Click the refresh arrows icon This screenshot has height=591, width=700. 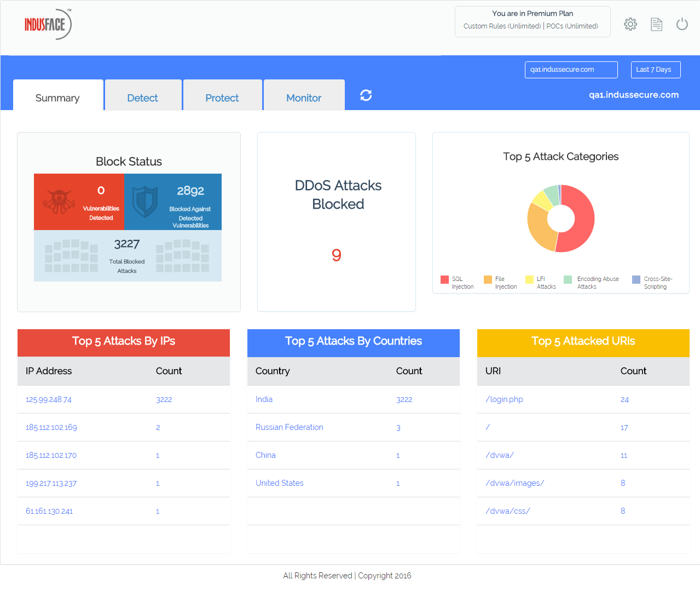[366, 95]
